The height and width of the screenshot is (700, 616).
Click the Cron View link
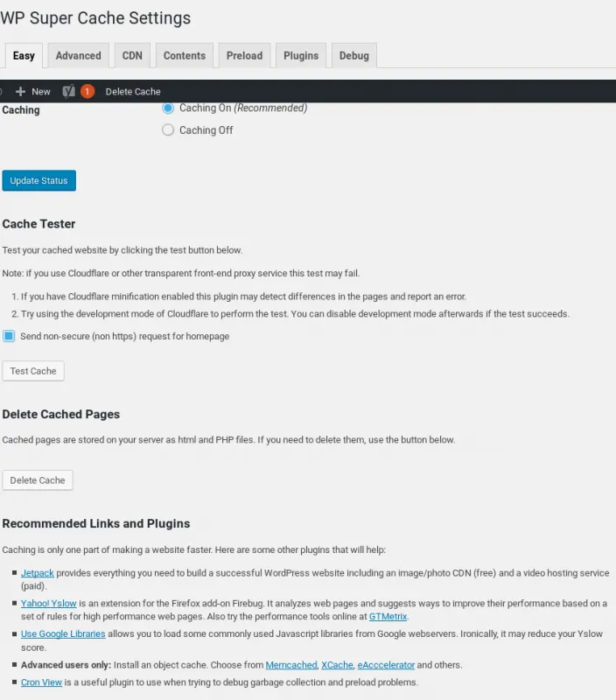click(x=41, y=682)
